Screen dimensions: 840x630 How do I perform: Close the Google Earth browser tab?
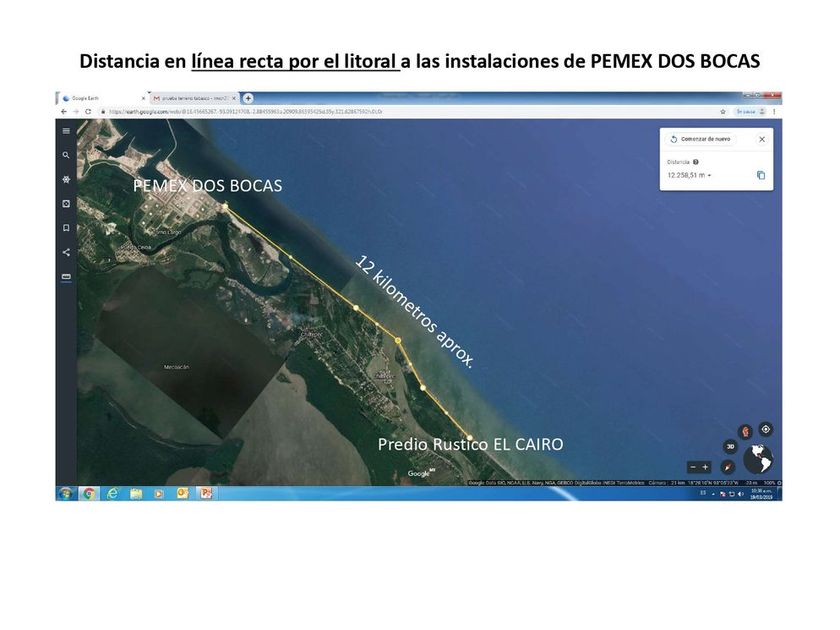pos(143,99)
